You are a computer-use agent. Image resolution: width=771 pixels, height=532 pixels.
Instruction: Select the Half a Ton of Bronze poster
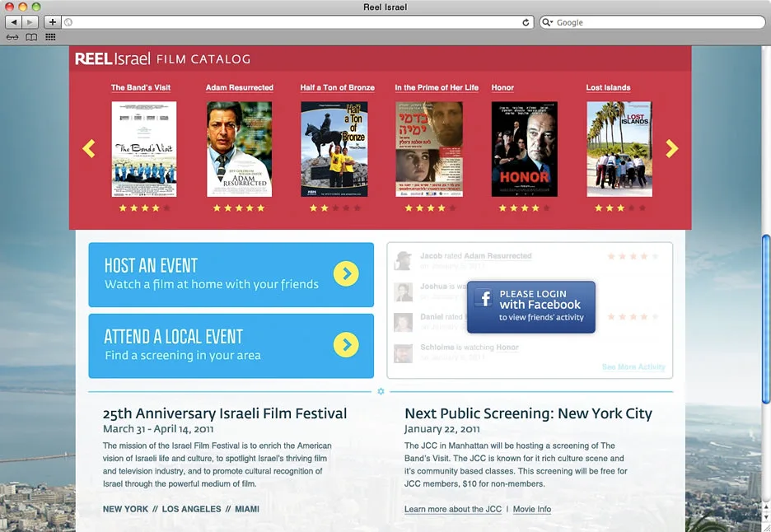(x=334, y=149)
